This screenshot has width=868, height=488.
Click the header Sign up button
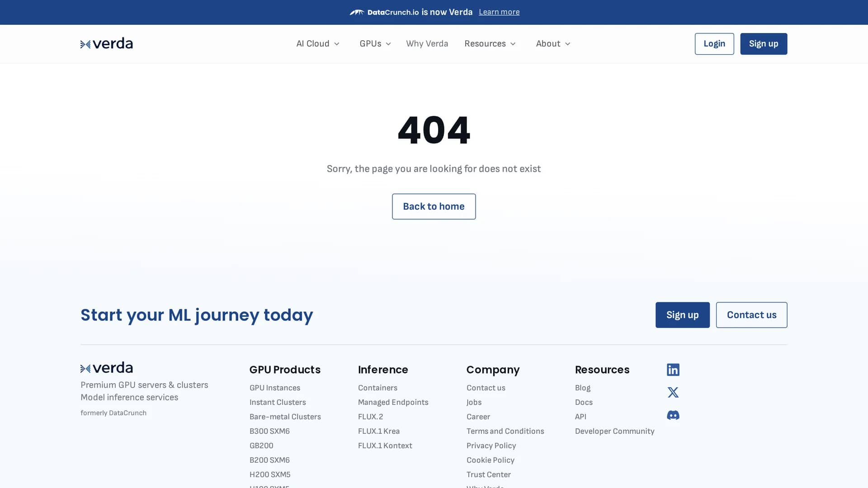click(764, 44)
